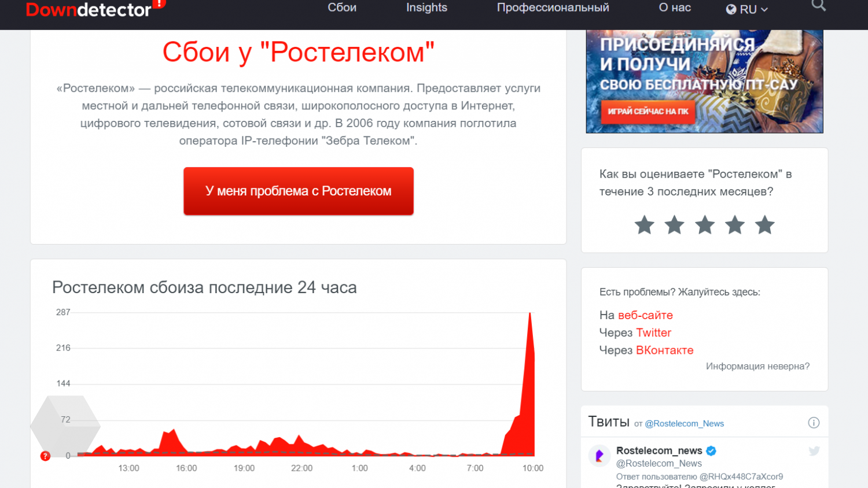Click the Twitter bird icon in tweet
This screenshot has width=868, height=488.
pos(814,451)
